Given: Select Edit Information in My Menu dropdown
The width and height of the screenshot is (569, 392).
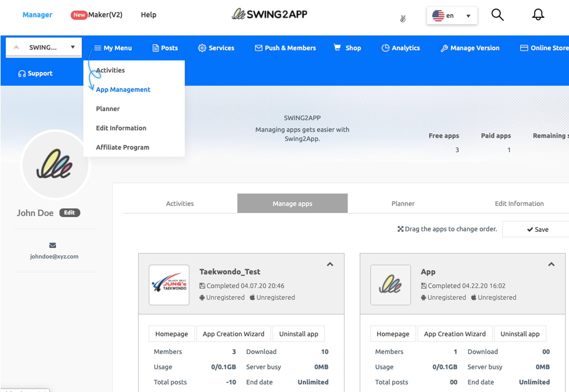Looking at the screenshot, I should (121, 128).
